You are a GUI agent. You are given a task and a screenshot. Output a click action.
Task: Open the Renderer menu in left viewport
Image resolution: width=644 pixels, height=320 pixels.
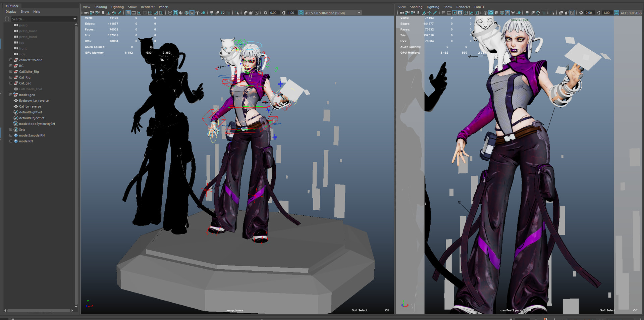tap(148, 7)
